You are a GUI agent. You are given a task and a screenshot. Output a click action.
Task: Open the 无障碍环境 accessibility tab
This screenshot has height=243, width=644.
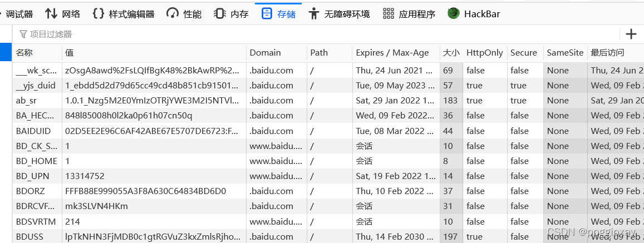339,14
